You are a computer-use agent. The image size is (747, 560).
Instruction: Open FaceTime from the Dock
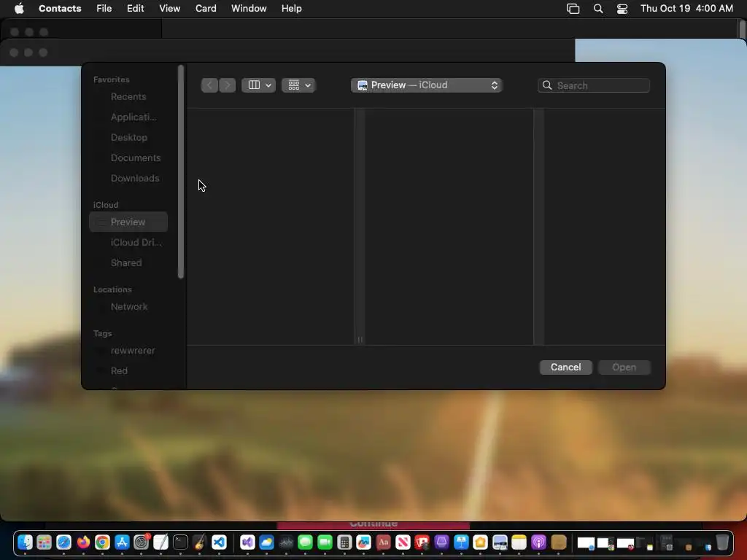point(325,542)
